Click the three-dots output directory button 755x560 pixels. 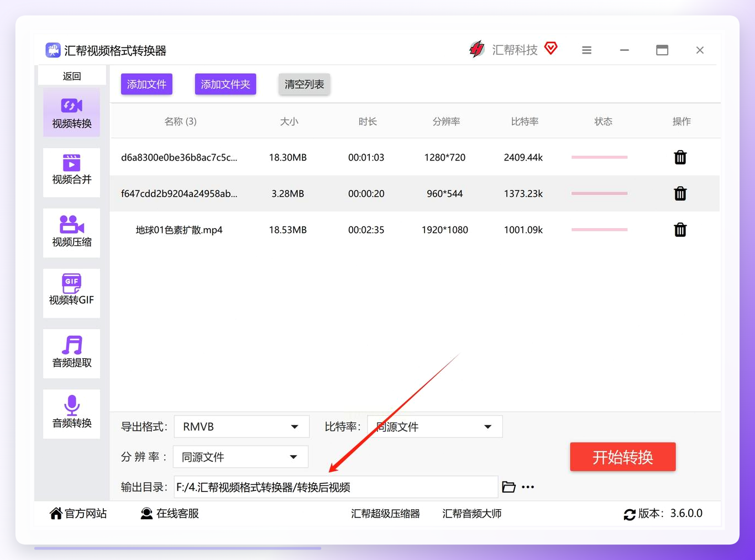click(x=528, y=487)
